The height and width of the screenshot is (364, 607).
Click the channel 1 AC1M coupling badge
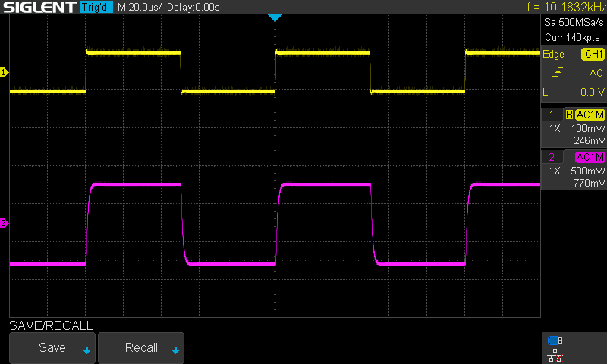point(590,115)
